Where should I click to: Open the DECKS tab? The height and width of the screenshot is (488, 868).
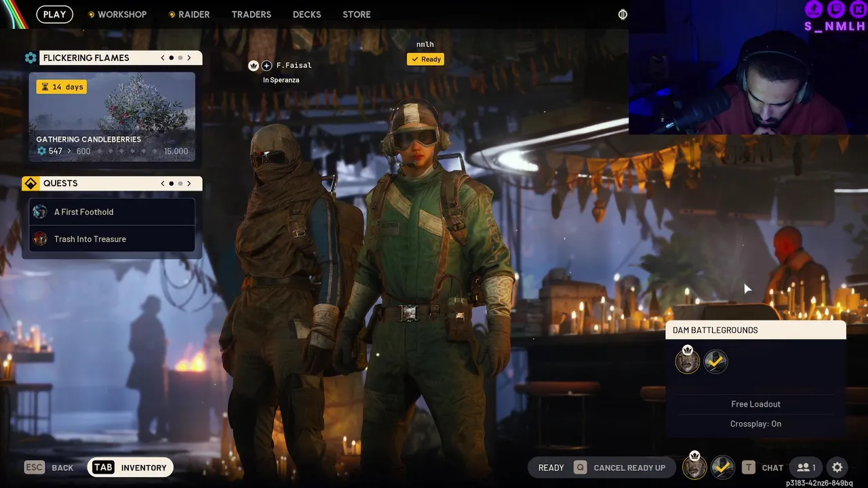(307, 14)
